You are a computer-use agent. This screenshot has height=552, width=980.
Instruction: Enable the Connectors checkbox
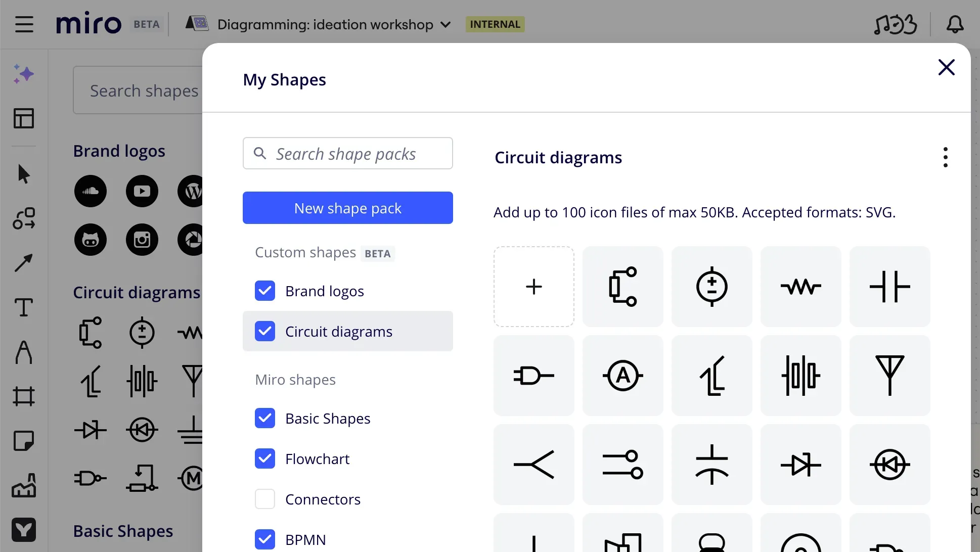(265, 499)
